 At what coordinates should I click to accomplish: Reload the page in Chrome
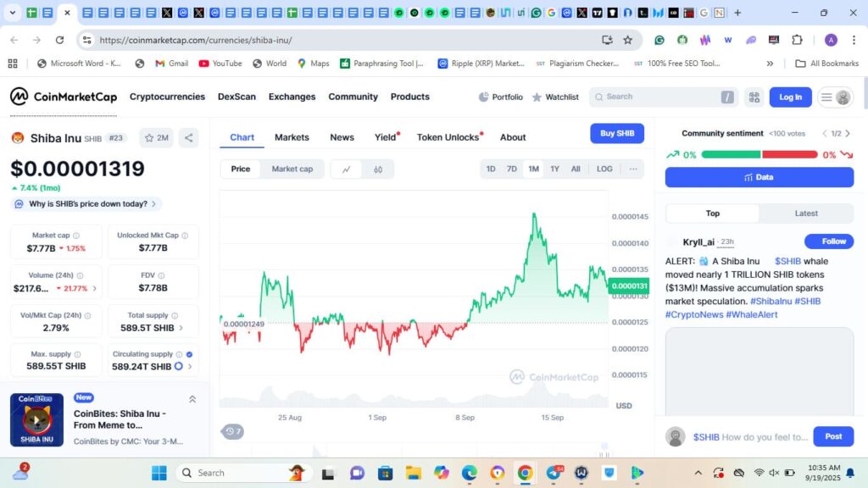click(60, 40)
